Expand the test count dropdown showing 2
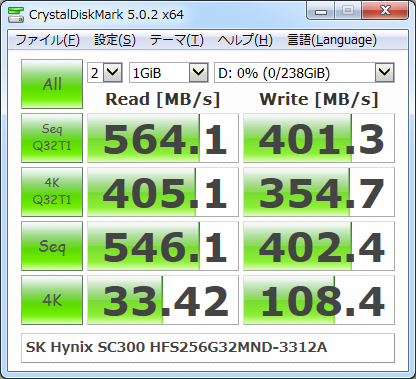This screenshot has width=416, height=379. (105, 72)
